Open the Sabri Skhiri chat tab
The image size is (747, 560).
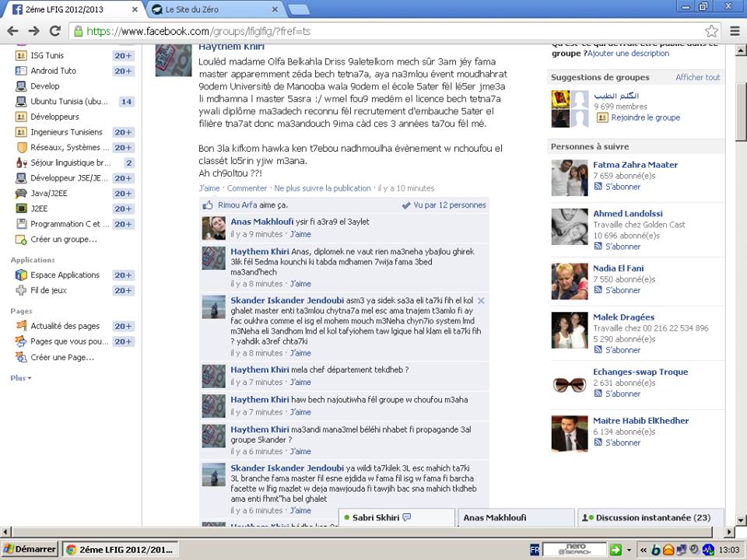pyautogui.click(x=397, y=518)
